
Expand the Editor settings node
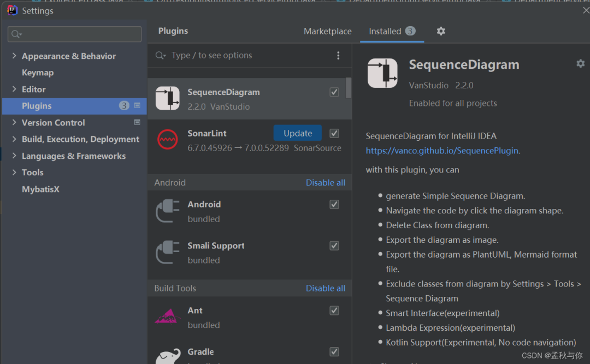[x=14, y=89]
